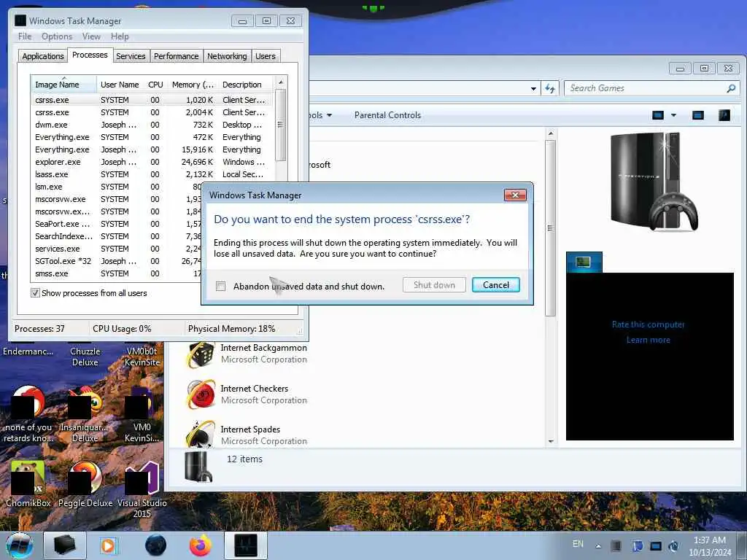Open the View menu in Task Manager
Image resolution: width=747 pixels, height=560 pixels.
tap(91, 36)
